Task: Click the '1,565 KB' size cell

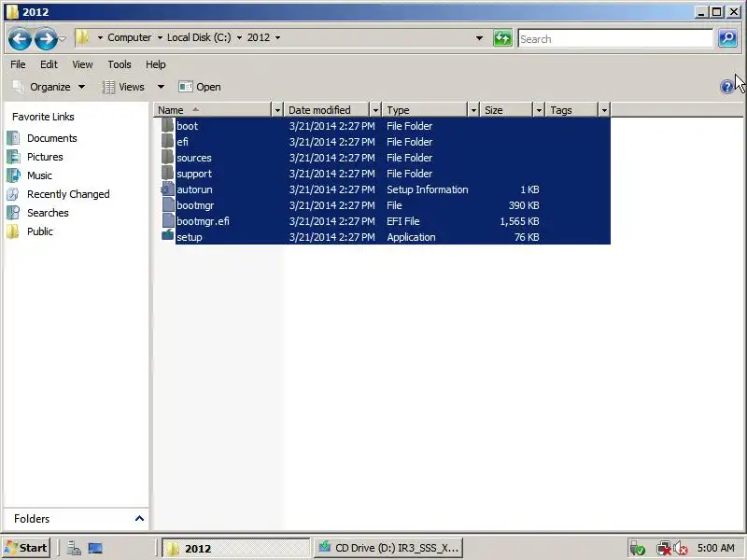Action: pos(519,221)
